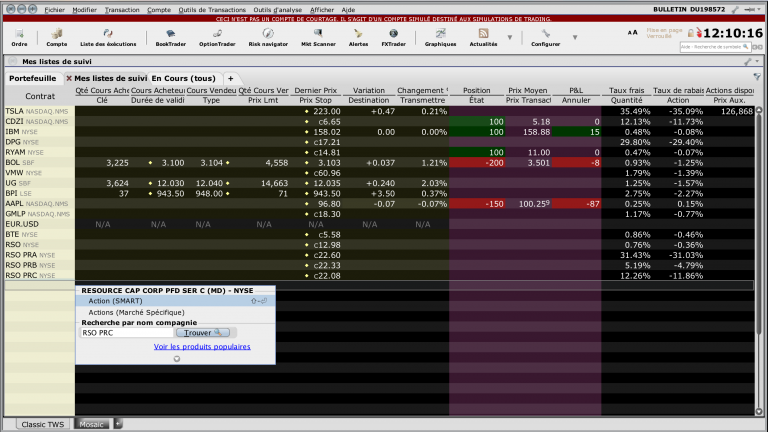Click the circle icon below popular products link
768x432 pixels.
tap(177, 359)
